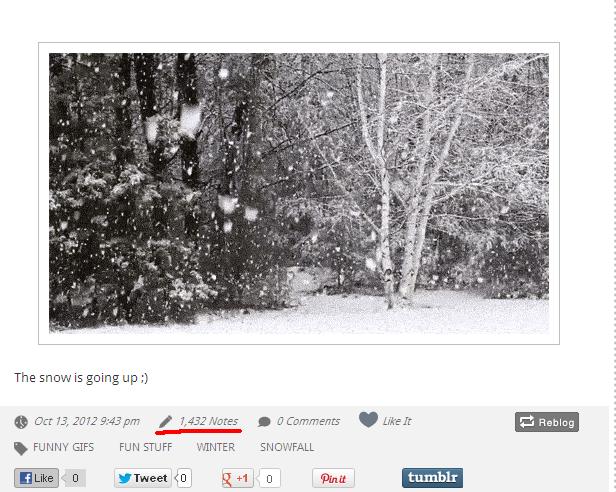Click the Twitter bird icon in the Tweet button
The width and height of the screenshot is (616, 492).
pos(125,478)
